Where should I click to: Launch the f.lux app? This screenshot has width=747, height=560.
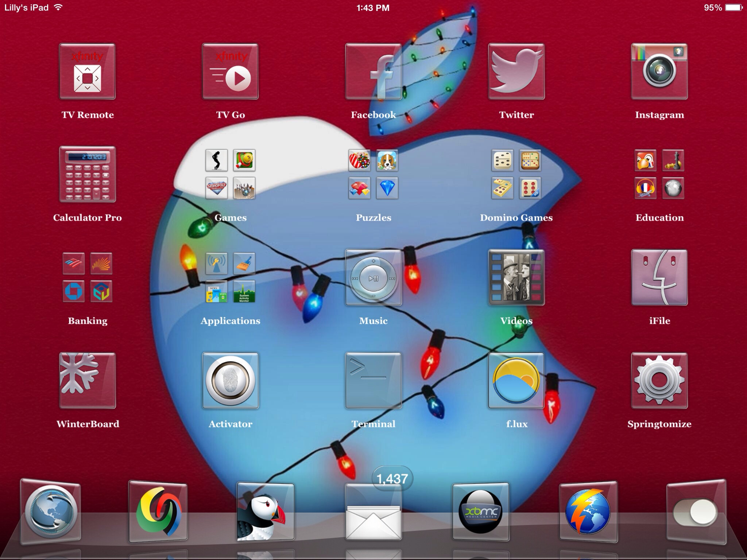click(516, 380)
